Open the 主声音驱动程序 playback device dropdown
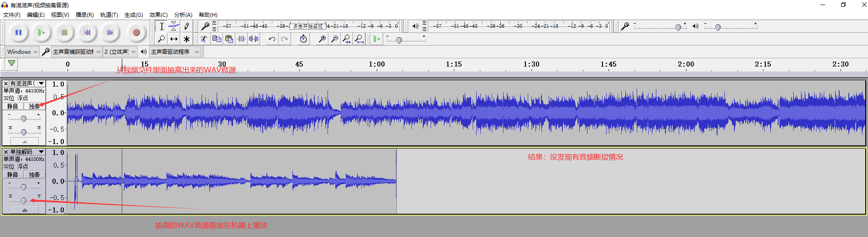 coord(175,52)
